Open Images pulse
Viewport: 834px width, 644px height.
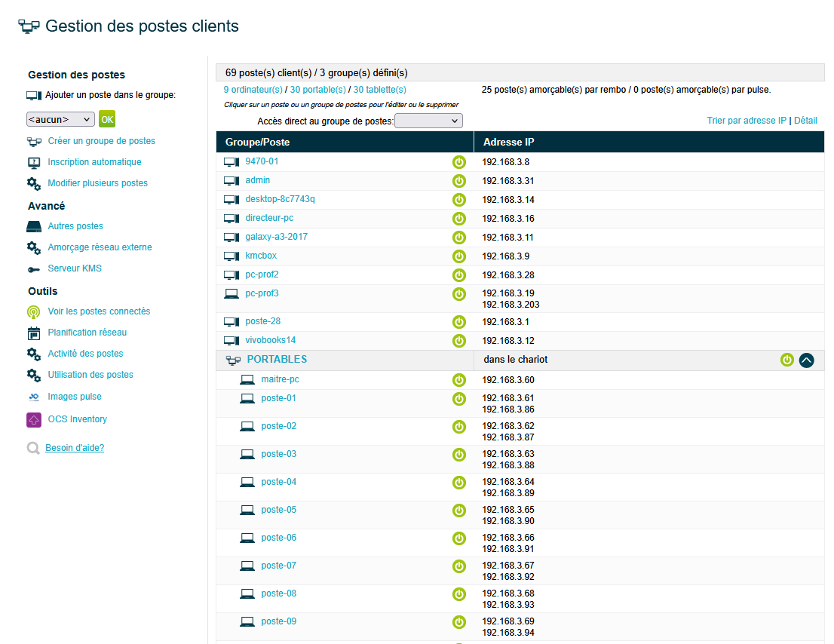75,397
